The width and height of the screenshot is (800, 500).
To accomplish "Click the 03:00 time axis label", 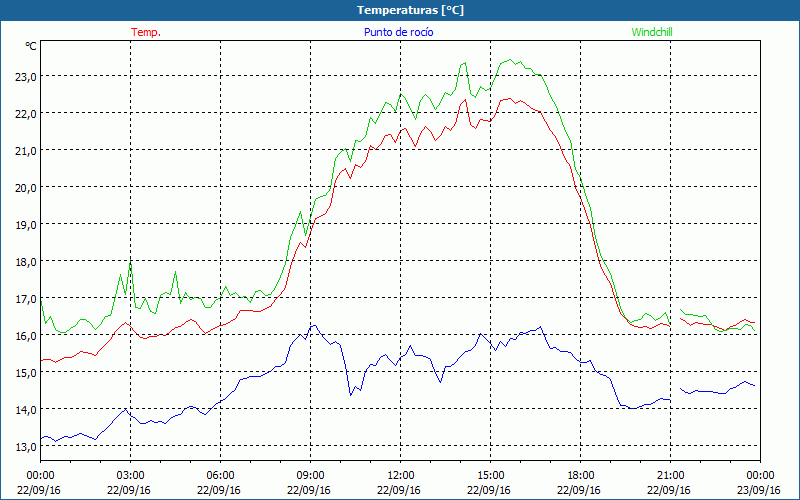I will [x=131, y=476].
